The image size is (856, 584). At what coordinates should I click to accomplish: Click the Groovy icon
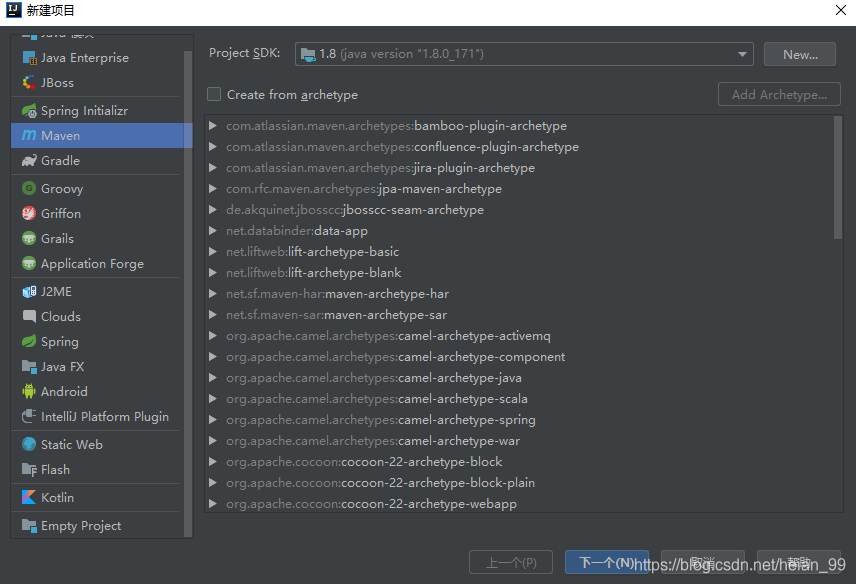[x=29, y=188]
